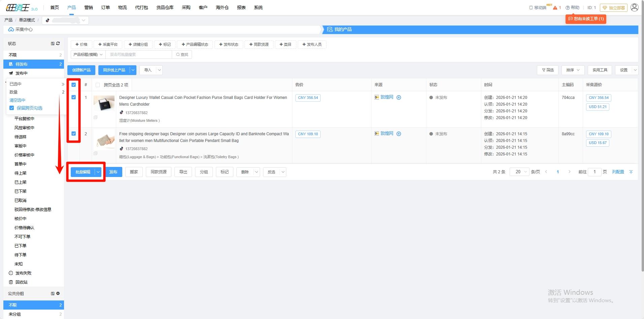The image size is (644, 319).
Task: Click the plus icon beside first 敦煌网 source
Action: tap(399, 98)
